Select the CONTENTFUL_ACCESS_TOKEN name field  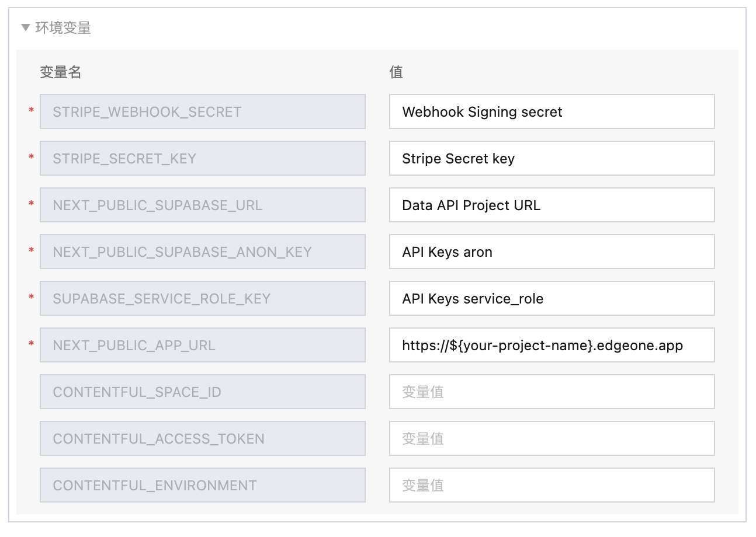pyautogui.click(x=202, y=438)
